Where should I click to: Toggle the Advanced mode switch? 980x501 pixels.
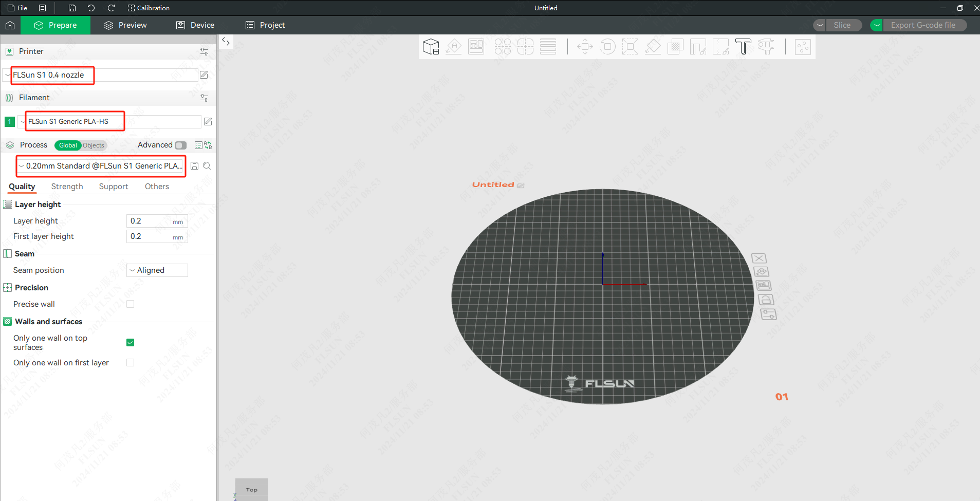[x=181, y=145]
